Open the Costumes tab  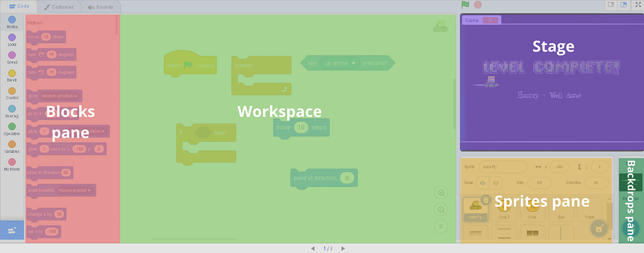59,7
